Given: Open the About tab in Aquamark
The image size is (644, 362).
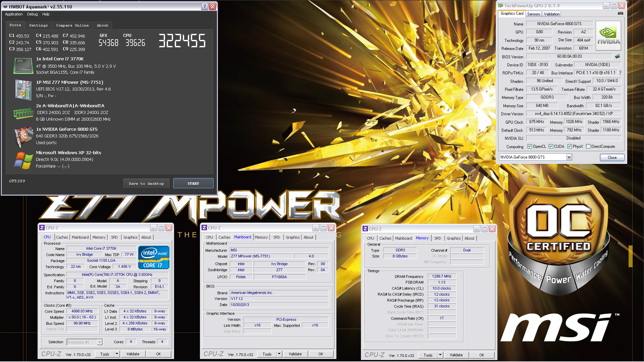Looking at the screenshot, I should 102,25.
